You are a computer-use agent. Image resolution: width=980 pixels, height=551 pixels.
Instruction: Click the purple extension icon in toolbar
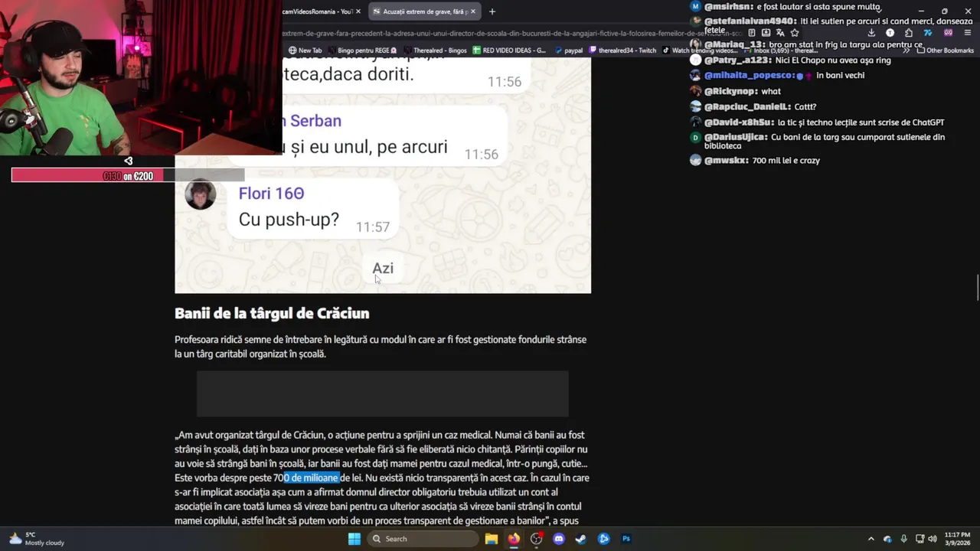coord(948,33)
